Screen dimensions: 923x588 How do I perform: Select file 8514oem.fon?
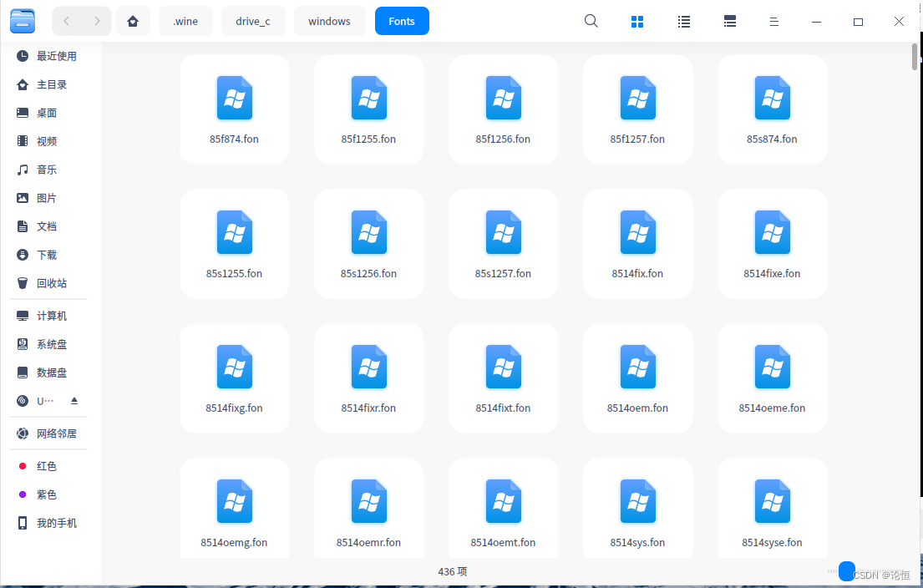[637, 378]
